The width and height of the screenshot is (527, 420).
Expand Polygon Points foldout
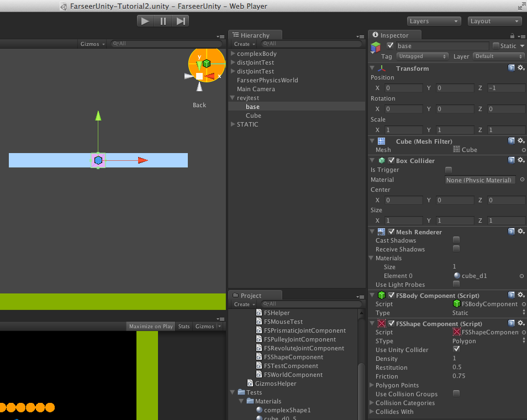372,385
